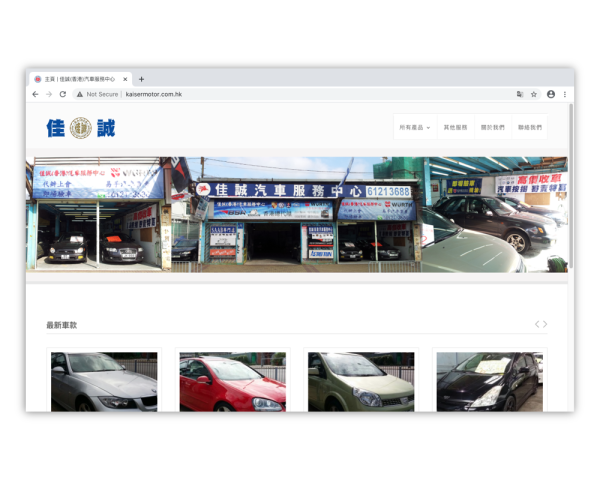Close the 主頁 browser tab
This screenshot has height=480, width=600.
(125, 79)
